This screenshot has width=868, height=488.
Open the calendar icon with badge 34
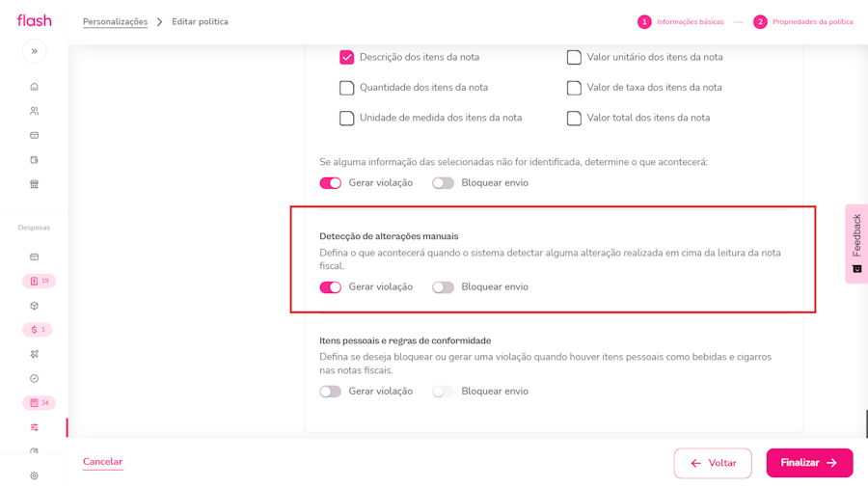[x=39, y=403]
